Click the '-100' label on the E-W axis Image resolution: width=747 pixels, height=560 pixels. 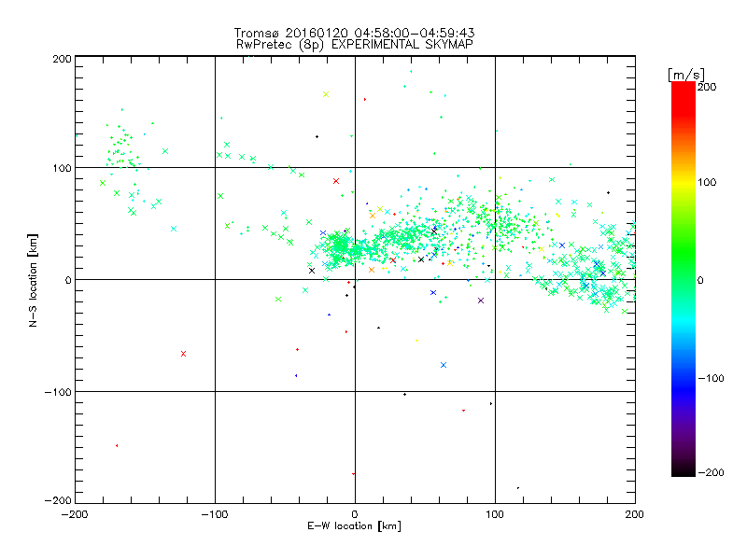tap(215, 514)
